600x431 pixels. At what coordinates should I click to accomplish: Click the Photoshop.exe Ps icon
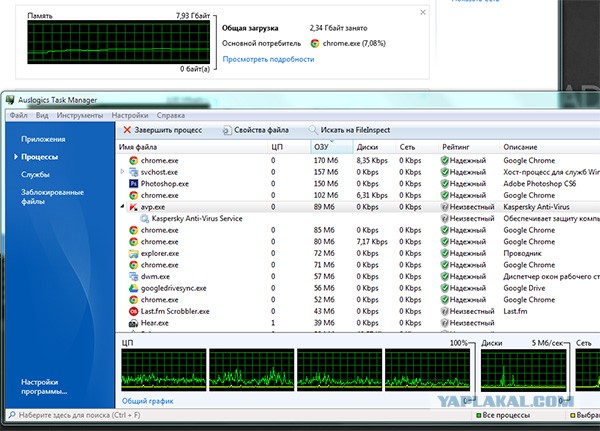pos(133,184)
